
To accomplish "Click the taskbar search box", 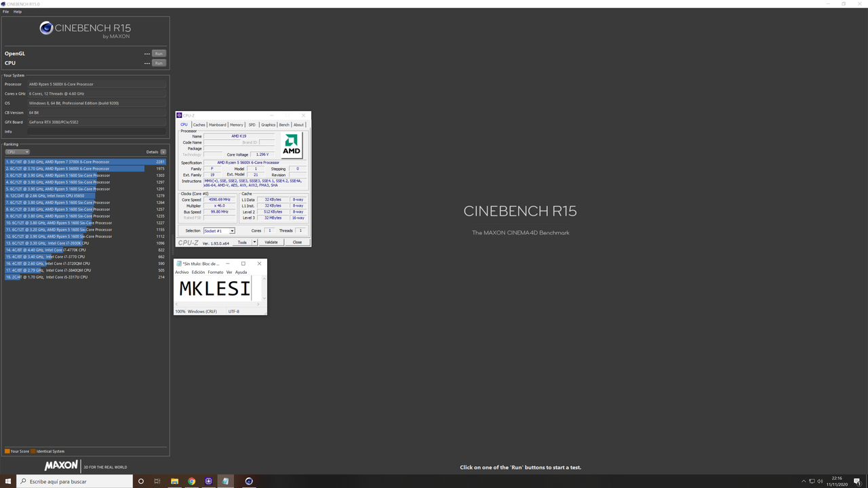I will click(75, 481).
